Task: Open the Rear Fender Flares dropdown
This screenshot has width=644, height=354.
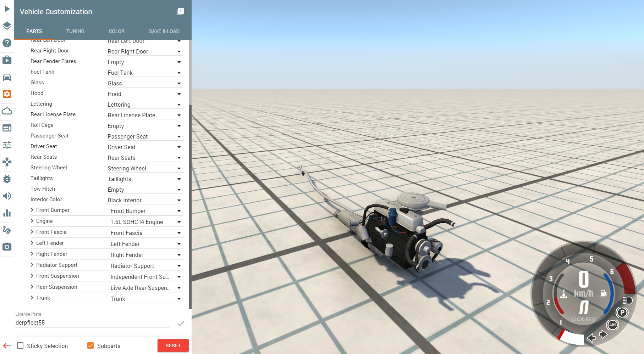Action: (145, 62)
